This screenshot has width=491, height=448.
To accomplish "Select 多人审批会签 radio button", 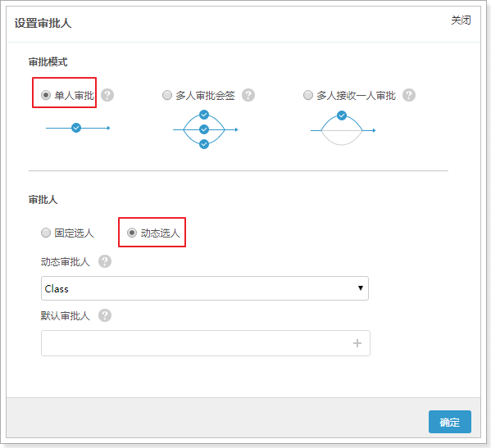I will pyautogui.click(x=167, y=95).
